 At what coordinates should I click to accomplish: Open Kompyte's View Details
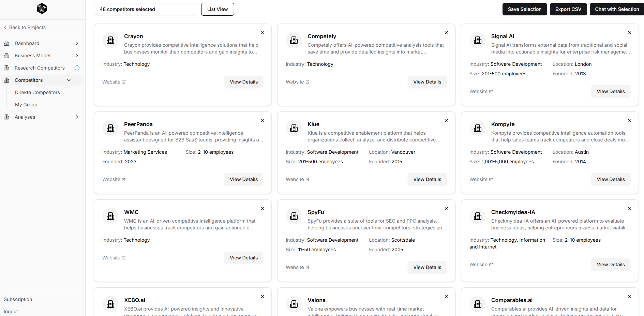pyautogui.click(x=610, y=179)
